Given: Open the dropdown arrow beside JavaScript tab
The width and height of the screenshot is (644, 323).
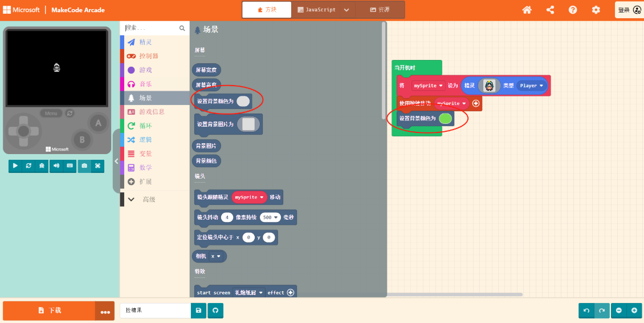Looking at the screenshot, I should tap(347, 10).
